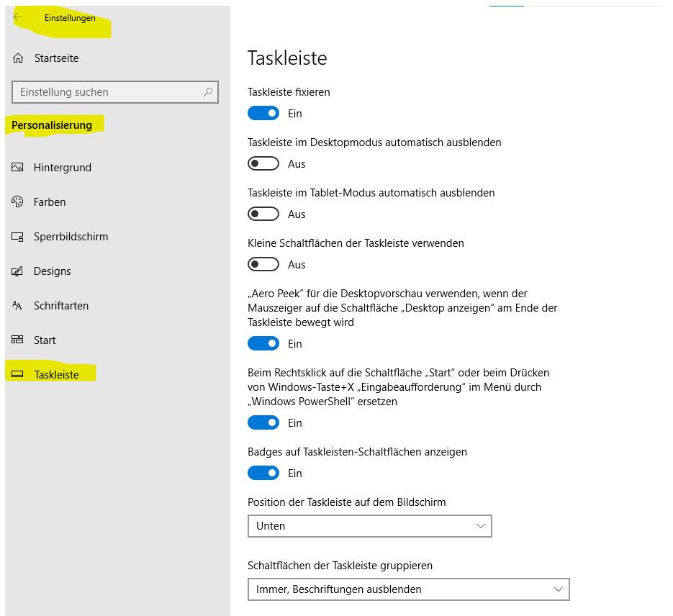The height and width of the screenshot is (616, 673).
Task: Click the magnifier icon in search box
Action: pyautogui.click(x=208, y=92)
